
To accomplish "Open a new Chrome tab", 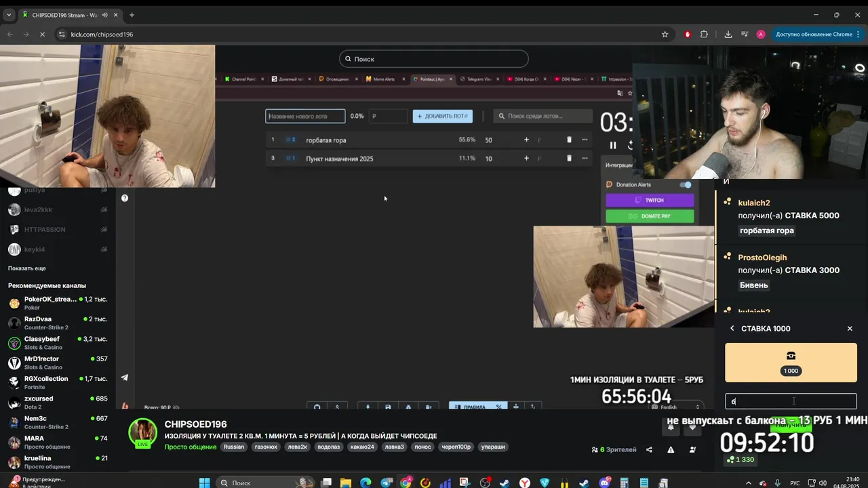I will click(132, 15).
